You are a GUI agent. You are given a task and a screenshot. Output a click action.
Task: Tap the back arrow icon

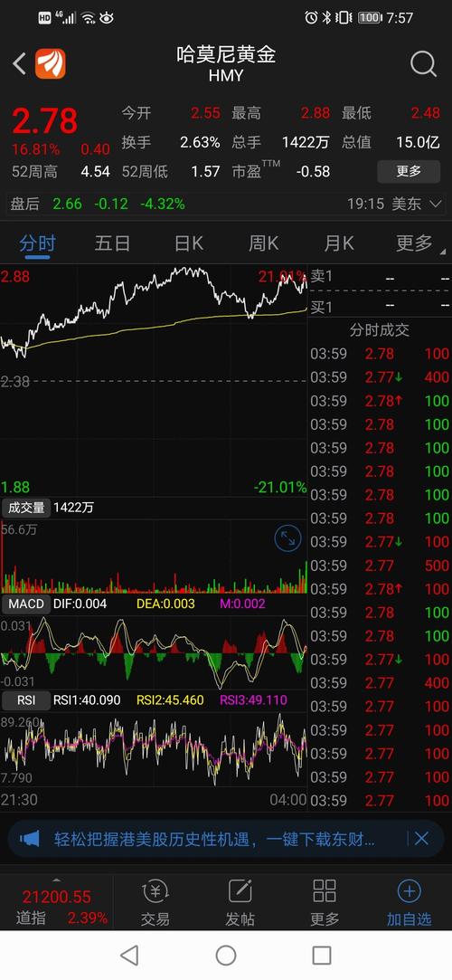click(19, 63)
